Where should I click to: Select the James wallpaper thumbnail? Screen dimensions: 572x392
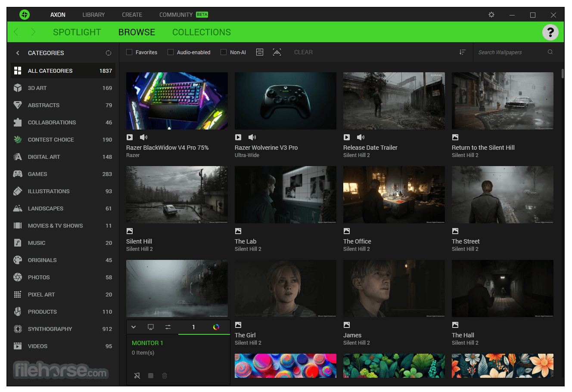pos(394,288)
